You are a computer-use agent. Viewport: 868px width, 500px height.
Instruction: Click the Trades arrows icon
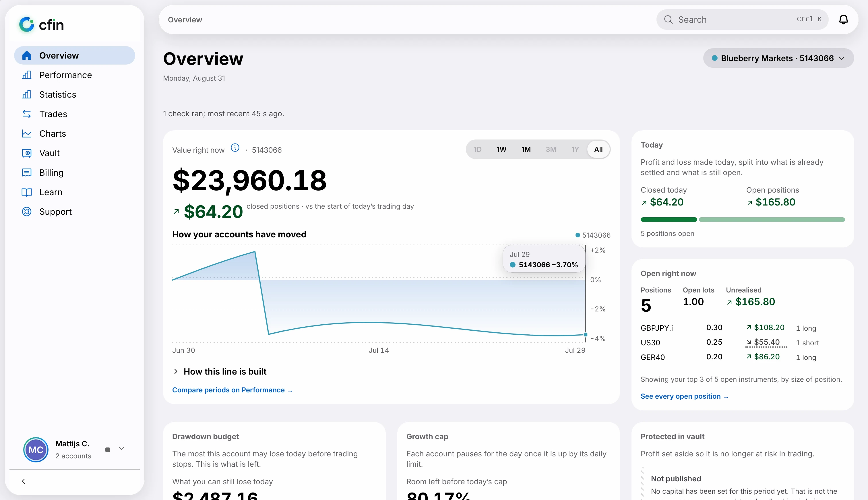click(27, 114)
